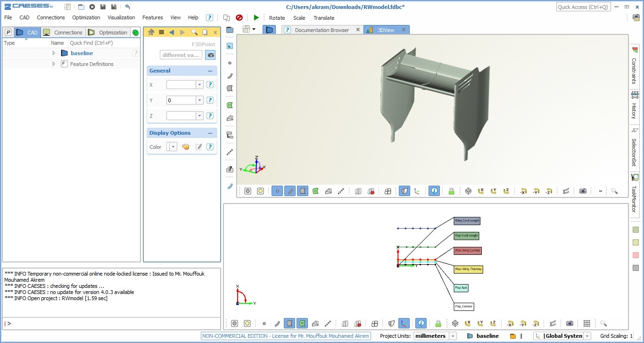The image size is (644, 343).
Task: Select the point creation tool in vertical toolbar
Action: 230,63
